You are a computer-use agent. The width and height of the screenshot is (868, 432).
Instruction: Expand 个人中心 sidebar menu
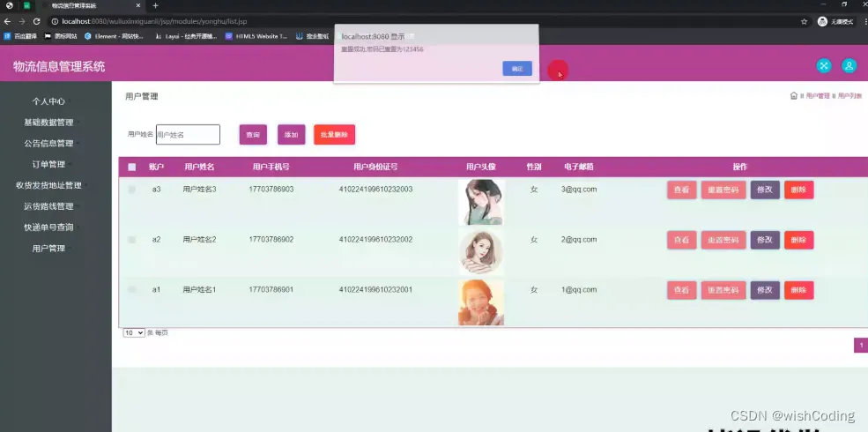[48, 101]
